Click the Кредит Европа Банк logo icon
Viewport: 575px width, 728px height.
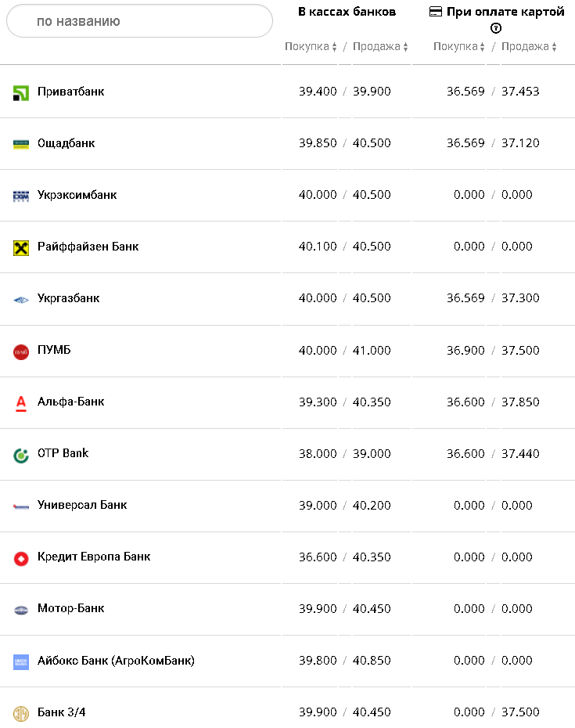click(x=21, y=558)
